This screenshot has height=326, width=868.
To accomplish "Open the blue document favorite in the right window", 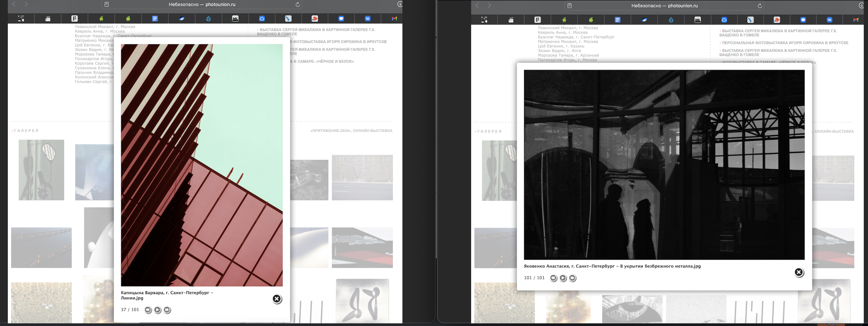I will click(x=617, y=20).
